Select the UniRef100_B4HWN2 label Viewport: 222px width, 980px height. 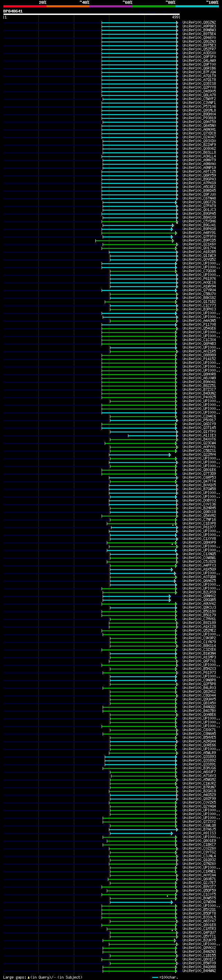(199, 971)
